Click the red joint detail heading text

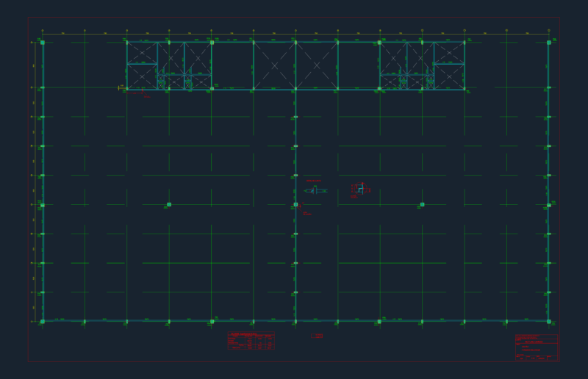pyautogui.click(x=314, y=181)
